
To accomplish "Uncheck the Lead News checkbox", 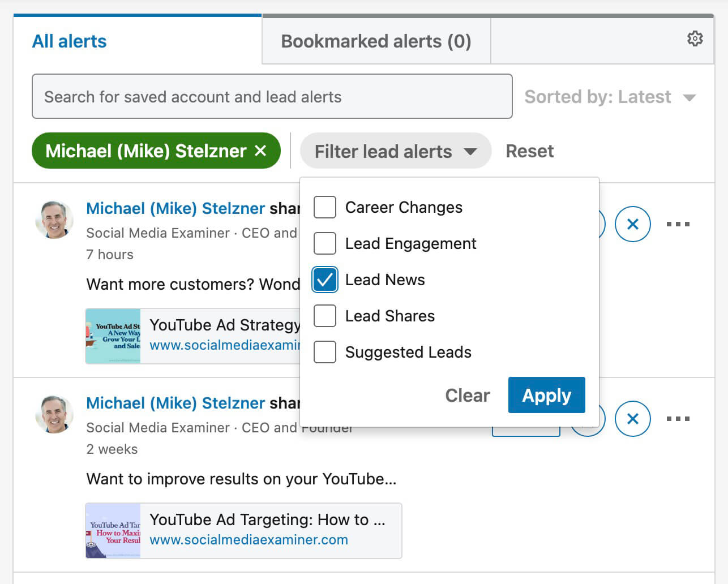I will point(325,280).
